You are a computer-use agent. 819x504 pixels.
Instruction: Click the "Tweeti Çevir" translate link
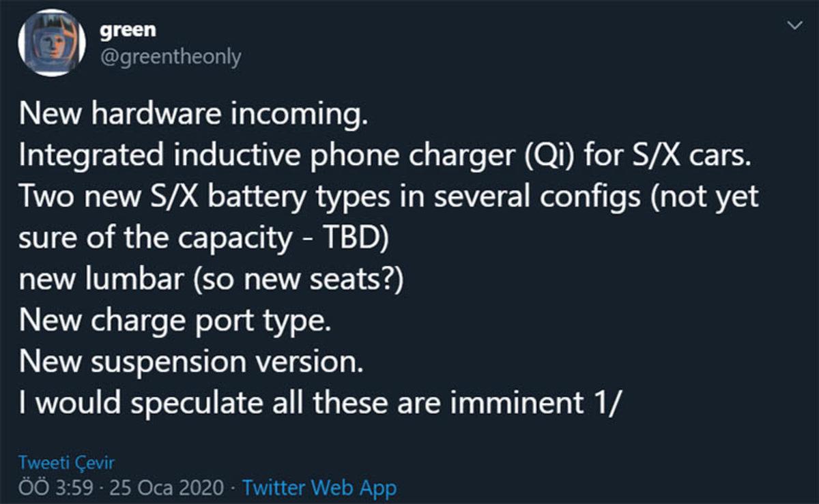66,462
